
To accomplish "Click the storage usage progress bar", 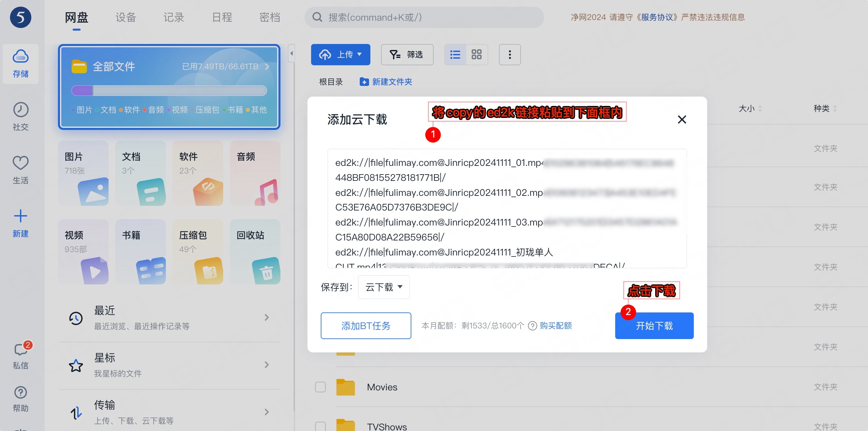I will 169,91.
